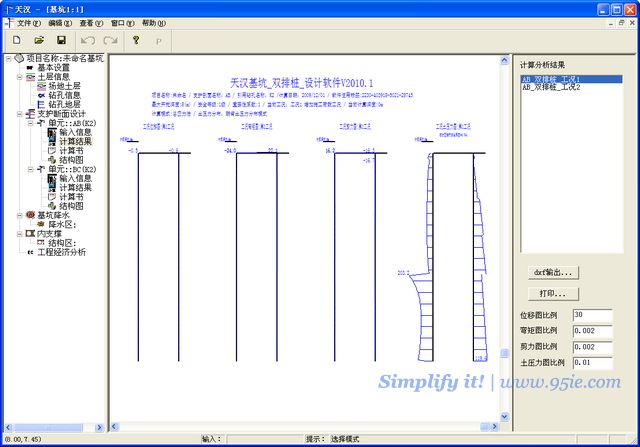
Task: Click the Open folder toolbar icon
Action: click(39, 40)
